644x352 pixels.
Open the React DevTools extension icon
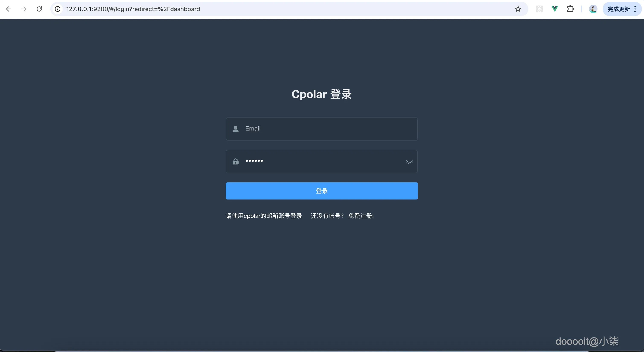pos(539,9)
